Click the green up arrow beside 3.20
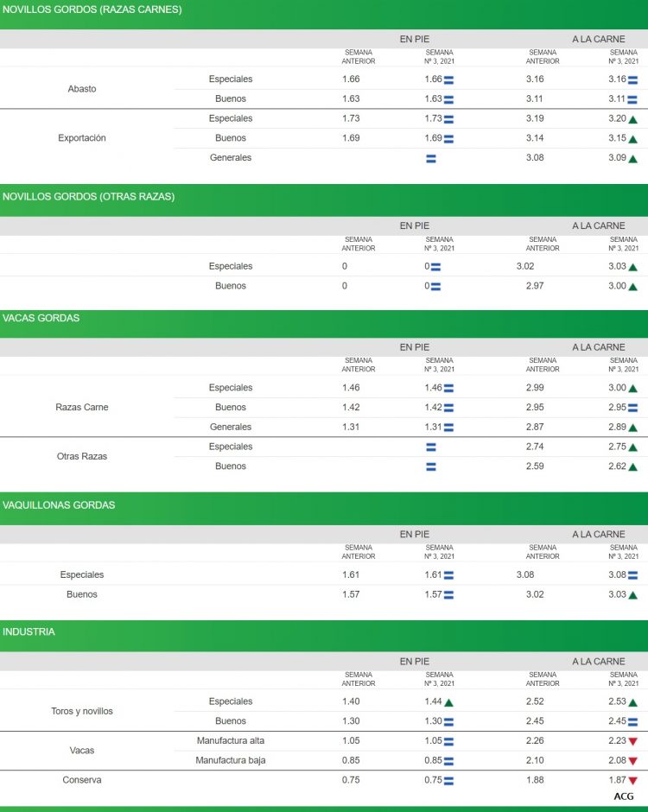Screen dimensions: 648x812 point(632,119)
